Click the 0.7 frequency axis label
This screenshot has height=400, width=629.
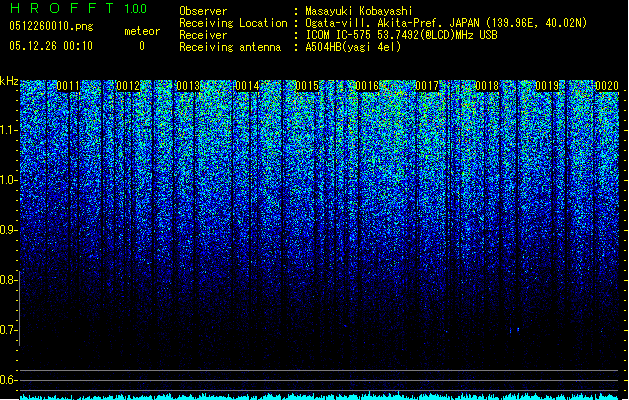coord(8,330)
